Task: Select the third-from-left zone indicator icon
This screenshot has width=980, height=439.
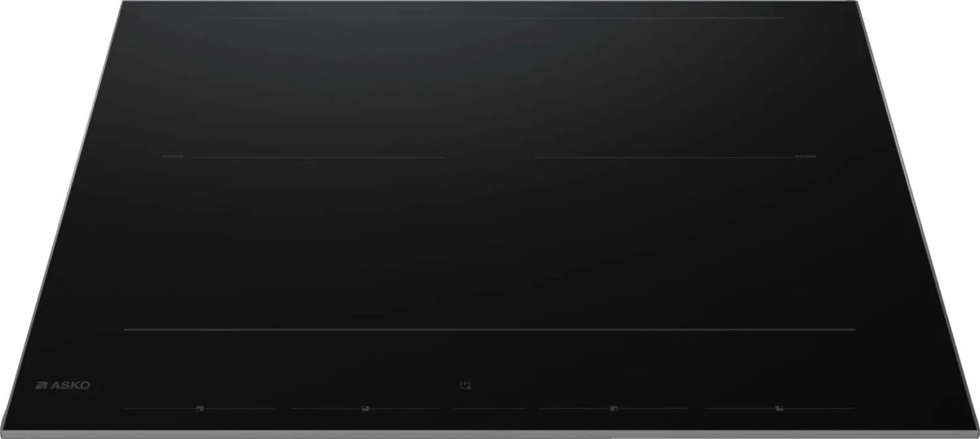Action: pos(613,408)
